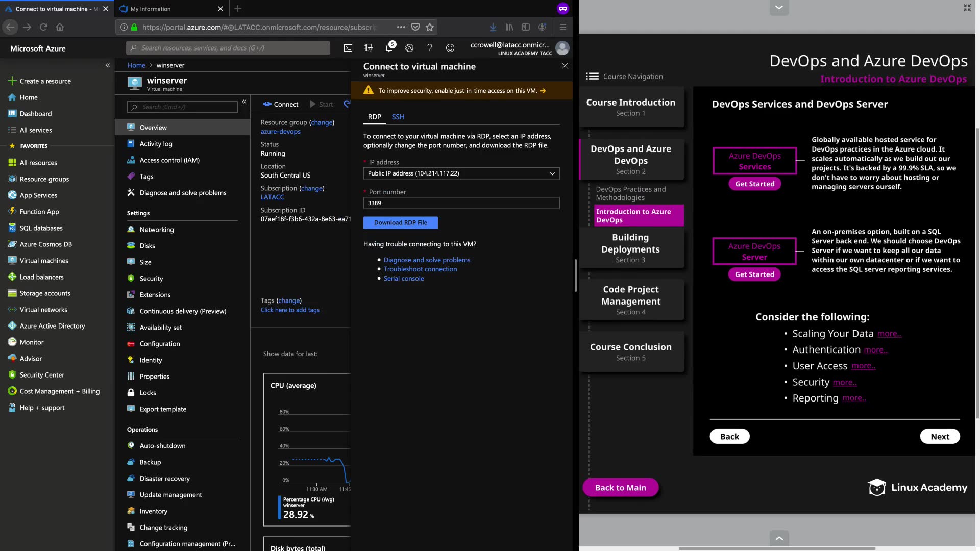980x551 pixels.
Task: Open Troubleshoot connection link
Action: point(420,269)
